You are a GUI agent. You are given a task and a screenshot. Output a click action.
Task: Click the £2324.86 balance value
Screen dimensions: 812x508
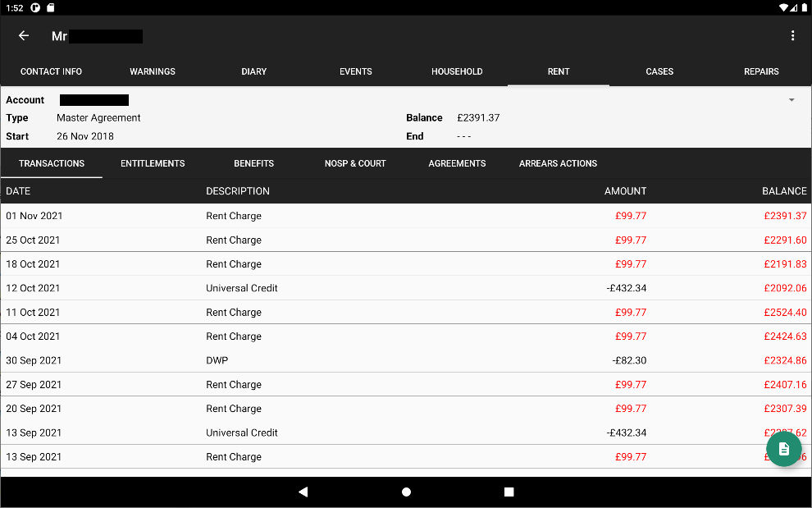785,360
